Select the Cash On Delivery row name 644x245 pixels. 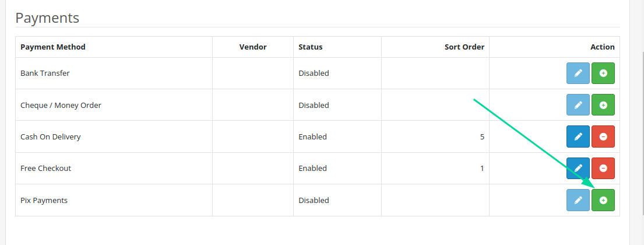(50, 137)
